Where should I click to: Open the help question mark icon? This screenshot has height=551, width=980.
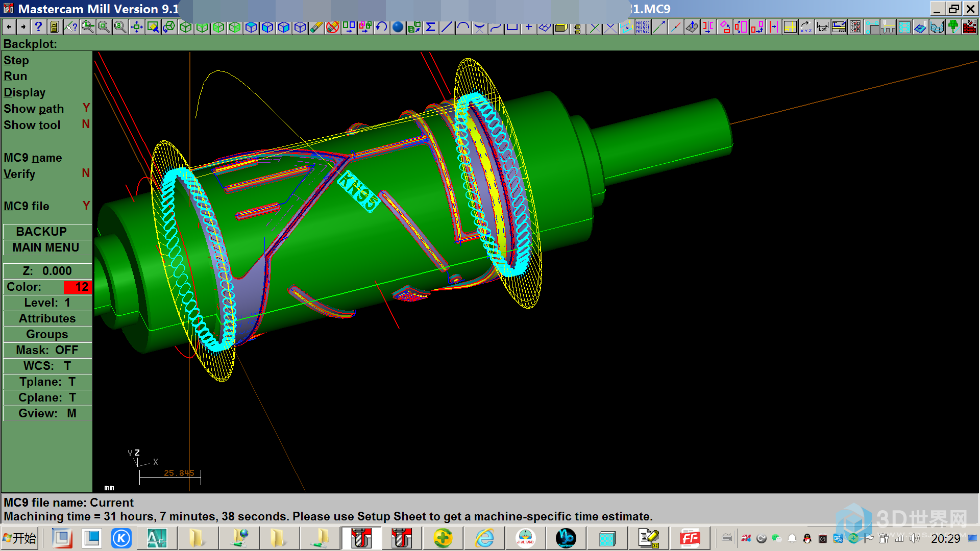coord(38,27)
